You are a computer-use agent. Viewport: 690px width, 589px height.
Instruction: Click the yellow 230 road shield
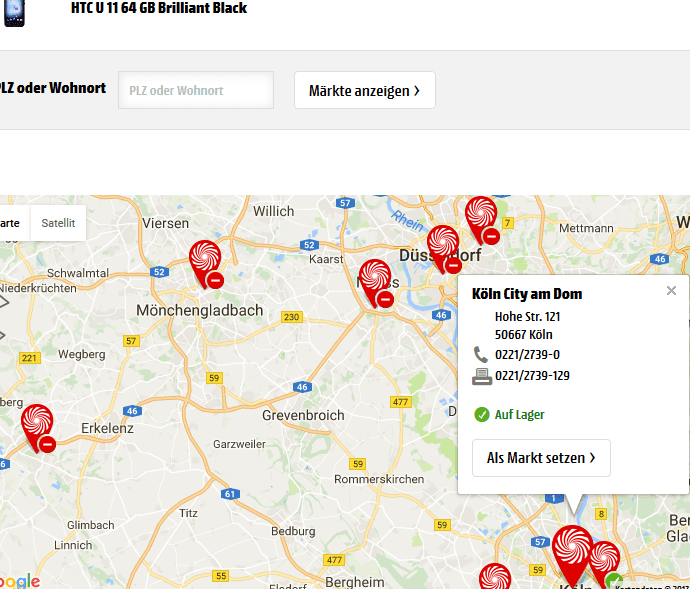[292, 317]
